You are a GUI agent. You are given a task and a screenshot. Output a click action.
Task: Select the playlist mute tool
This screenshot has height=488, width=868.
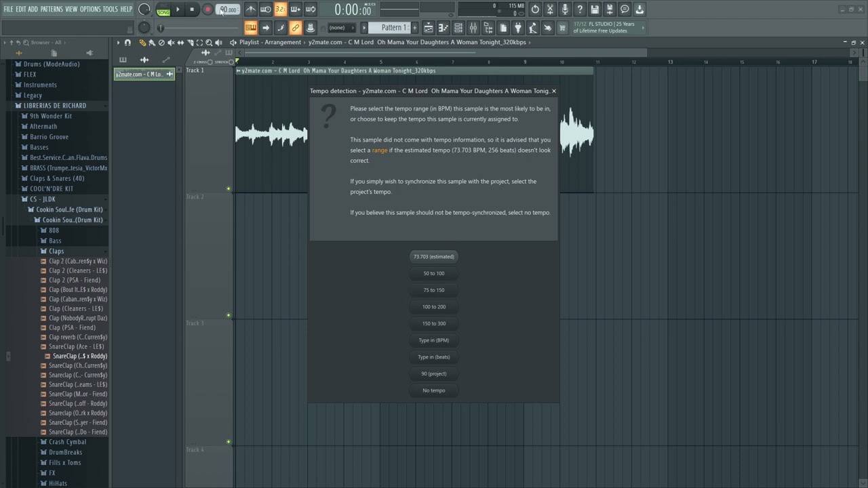tap(171, 42)
